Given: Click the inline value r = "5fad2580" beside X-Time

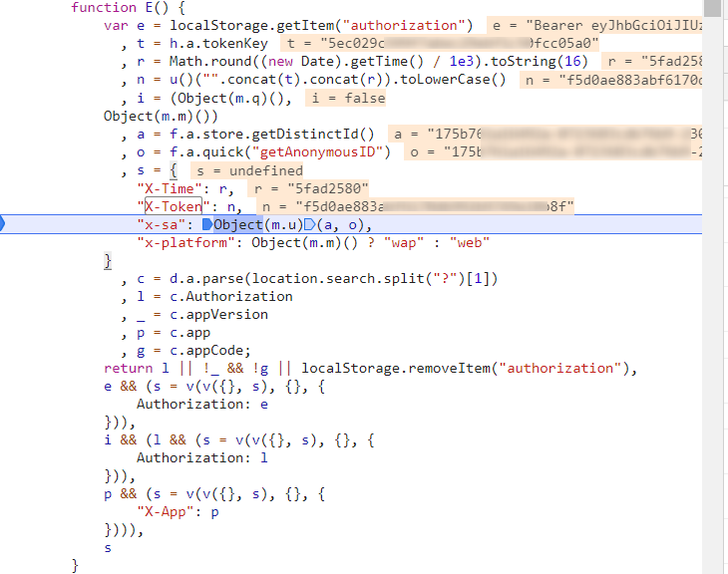Looking at the screenshot, I should (309, 188).
